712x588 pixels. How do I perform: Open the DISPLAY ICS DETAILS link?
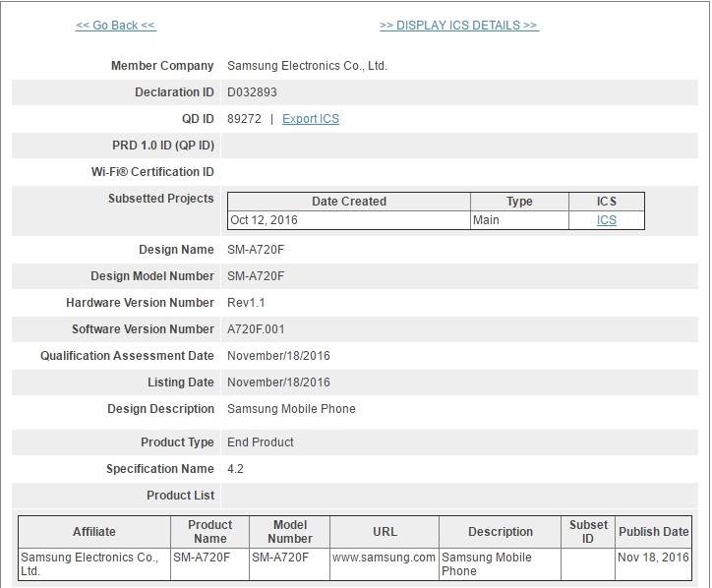point(459,26)
